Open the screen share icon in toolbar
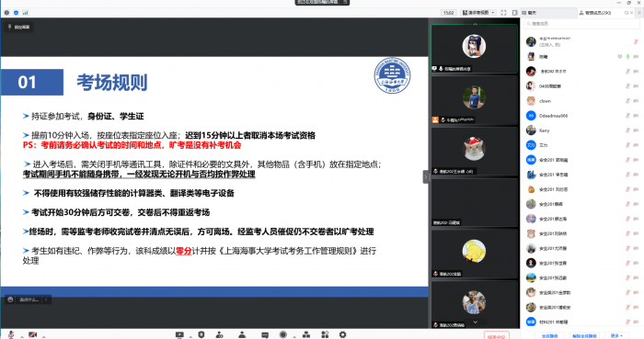Viewport: 644px width, 339px height. coord(179,334)
